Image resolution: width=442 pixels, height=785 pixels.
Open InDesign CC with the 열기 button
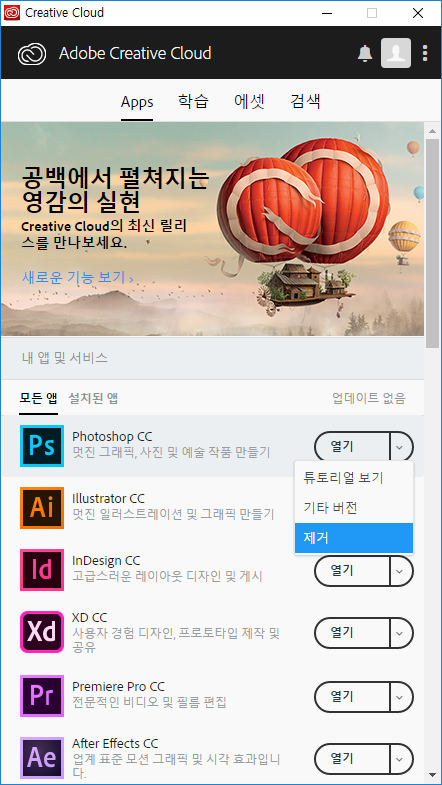coord(352,570)
